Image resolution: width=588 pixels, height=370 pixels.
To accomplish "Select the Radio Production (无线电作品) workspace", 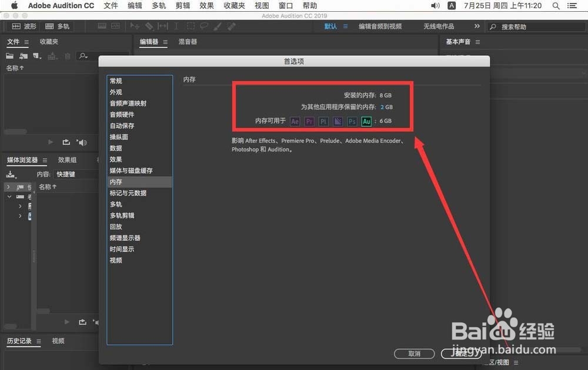I will click(439, 26).
